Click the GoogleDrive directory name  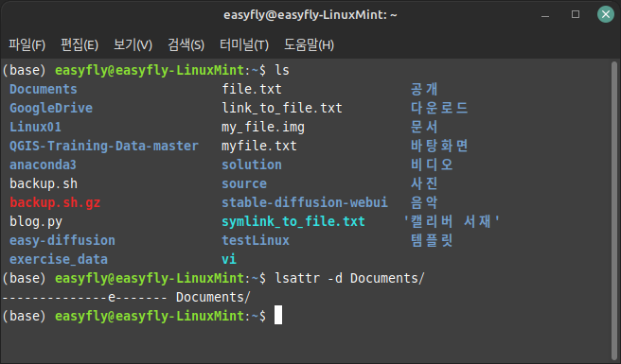(51, 108)
